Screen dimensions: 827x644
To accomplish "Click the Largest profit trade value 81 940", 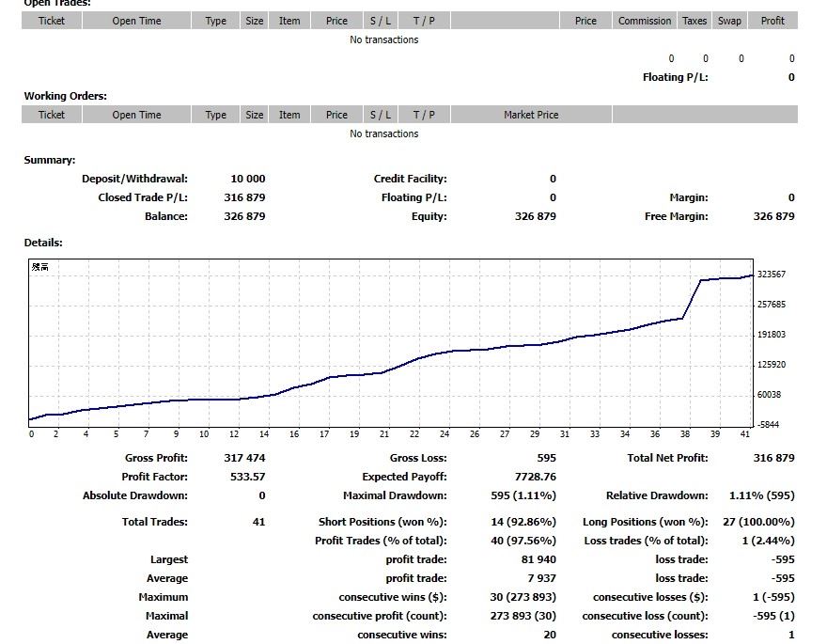I will (538, 559).
